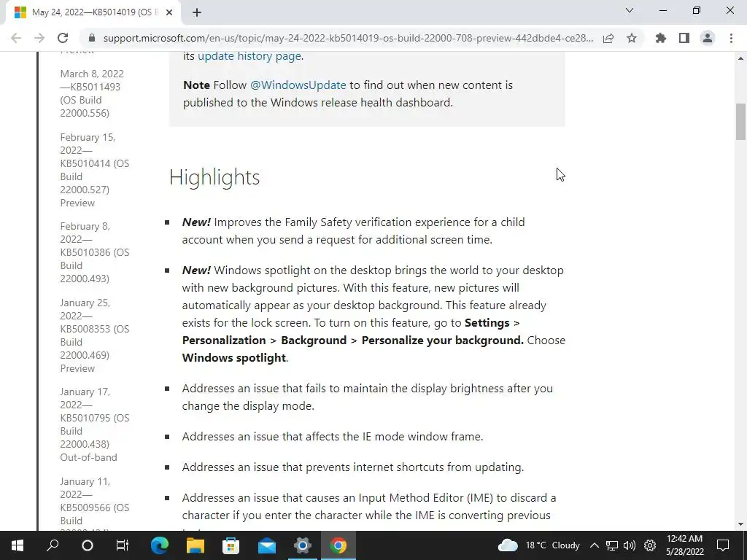The width and height of the screenshot is (747, 560).
Task: Open the Chrome extensions puzzle icon
Action: coord(661,38)
